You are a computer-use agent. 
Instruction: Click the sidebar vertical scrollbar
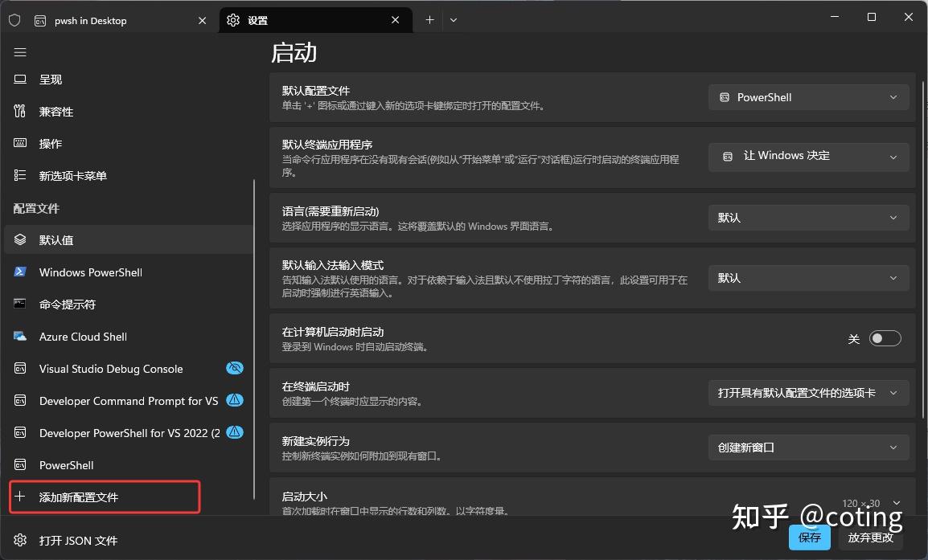point(254,339)
